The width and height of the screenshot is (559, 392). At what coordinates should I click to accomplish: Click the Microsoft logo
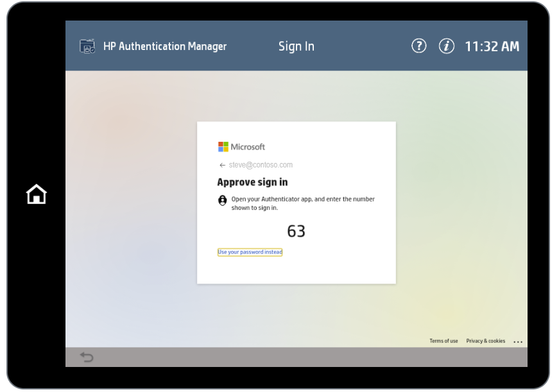(x=241, y=147)
